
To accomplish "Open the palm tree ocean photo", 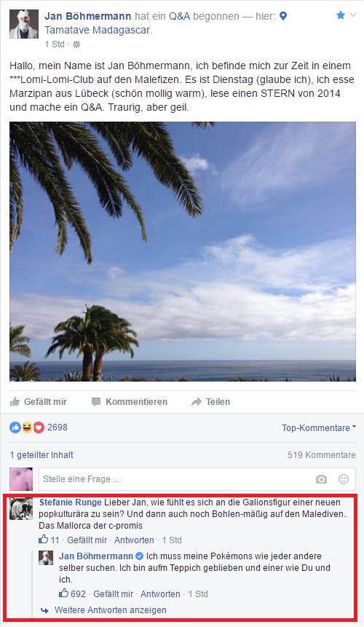I will [183, 251].
